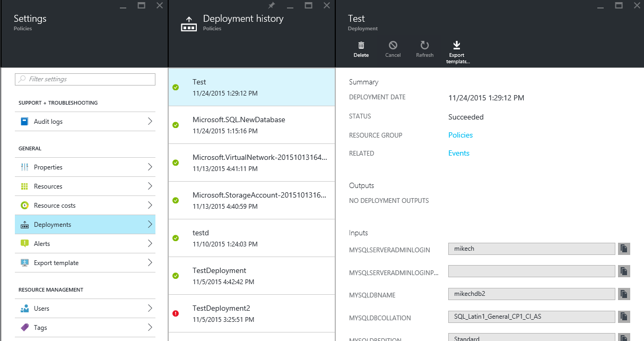Select the TestDeployment entry
Image resolution: width=644 pixels, height=341 pixels.
(x=252, y=276)
